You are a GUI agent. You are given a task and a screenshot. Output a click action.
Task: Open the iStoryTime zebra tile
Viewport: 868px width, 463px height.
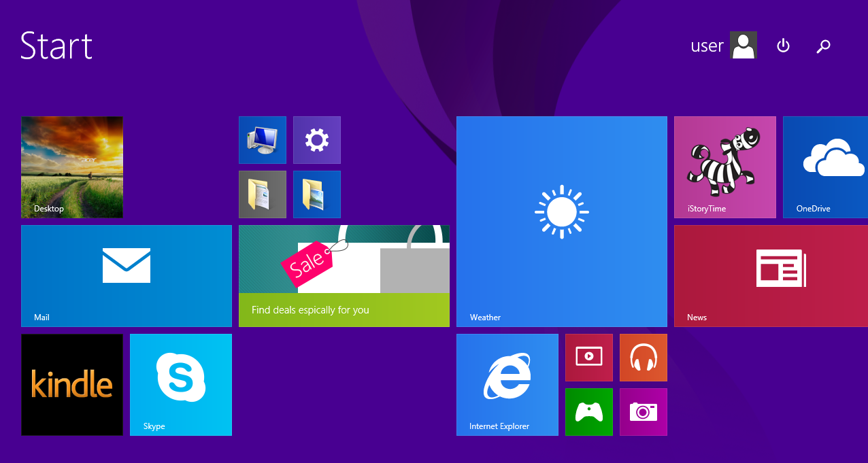pos(725,167)
